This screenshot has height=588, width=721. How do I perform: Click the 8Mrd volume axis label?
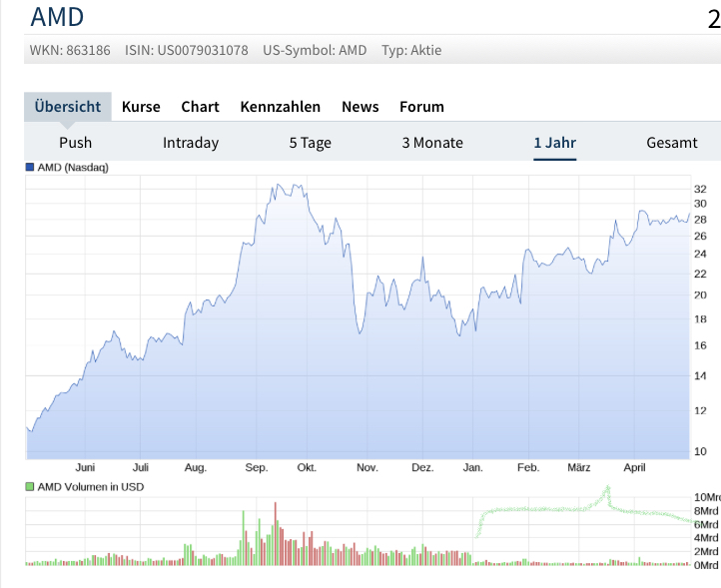click(706, 511)
